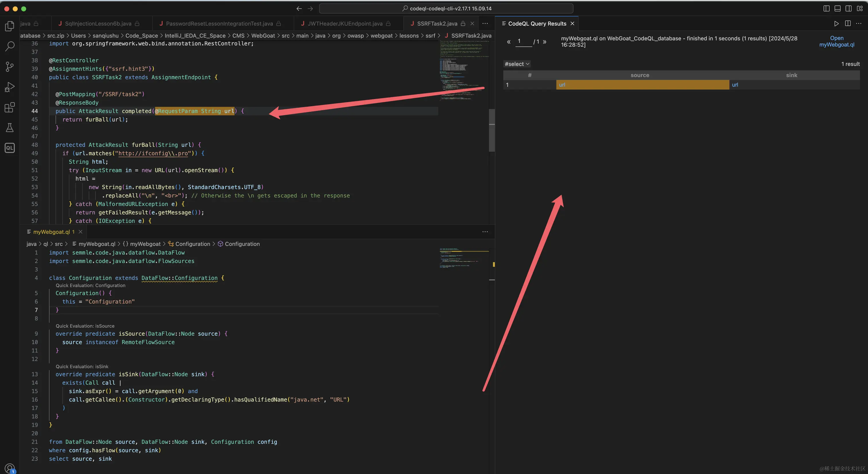The image size is (868, 474).
Task: Click myWebgoat module breadcrumb
Action: pyautogui.click(x=142, y=244)
